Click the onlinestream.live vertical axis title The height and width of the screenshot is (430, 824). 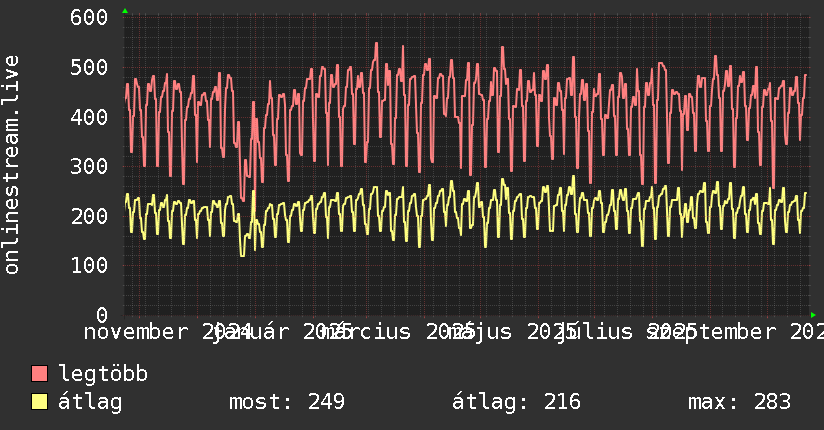pos(12,165)
